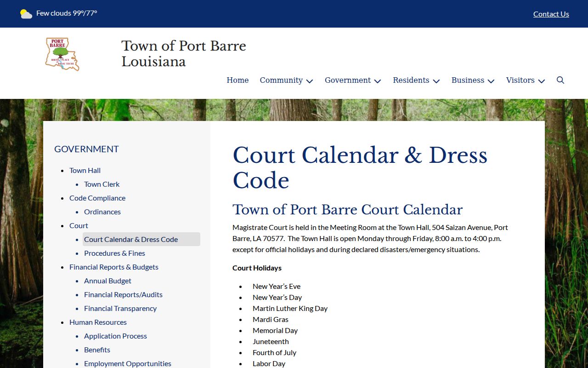Click the Juneteenth list item
Screen dimensions: 588x368
tap(271, 341)
